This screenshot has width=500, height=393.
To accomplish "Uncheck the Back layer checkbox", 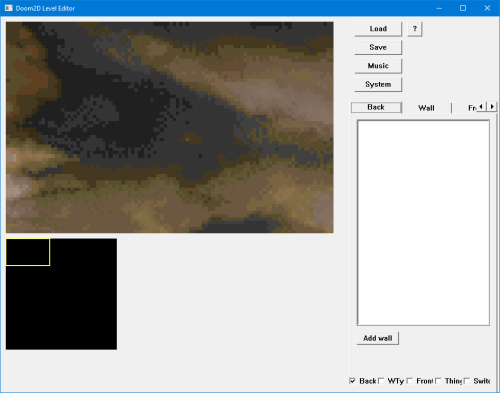I will (x=352, y=381).
